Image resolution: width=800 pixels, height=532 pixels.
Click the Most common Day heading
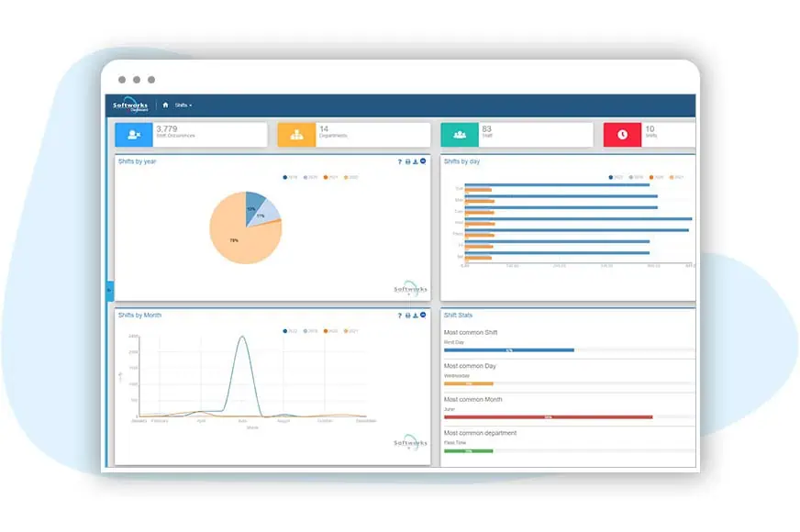[x=470, y=366]
